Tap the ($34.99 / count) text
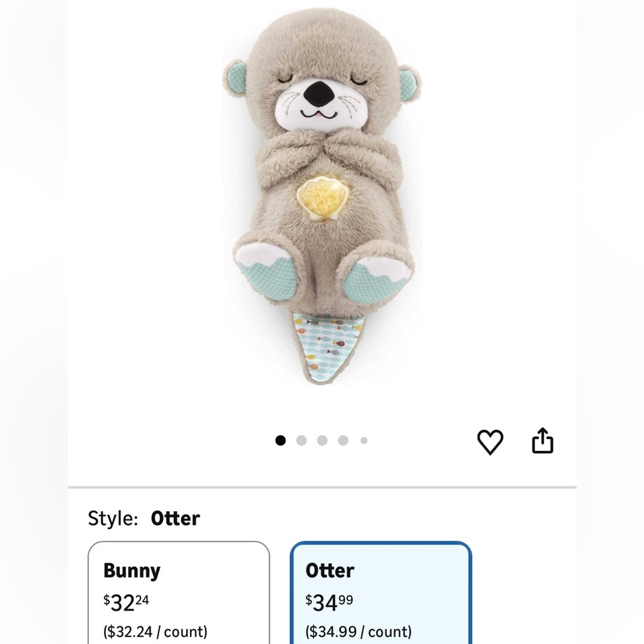The width and height of the screenshot is (644, 644). [x=358, y=631]
